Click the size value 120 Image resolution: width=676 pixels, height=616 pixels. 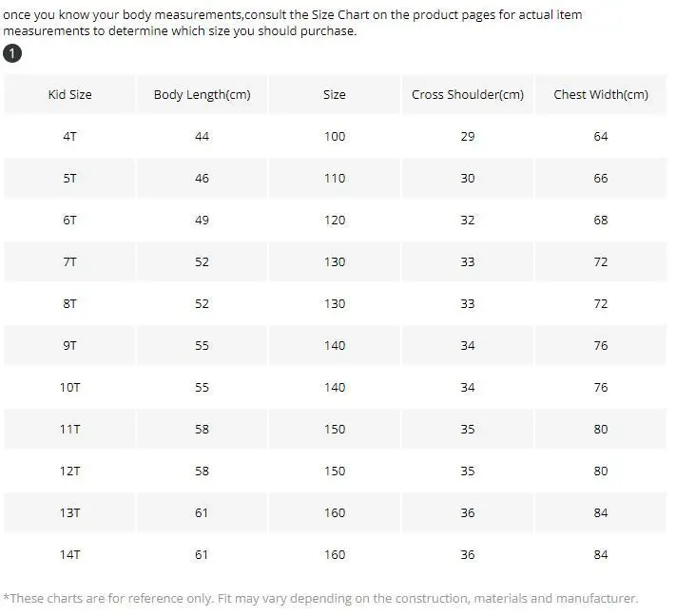(x=335, y=221)
